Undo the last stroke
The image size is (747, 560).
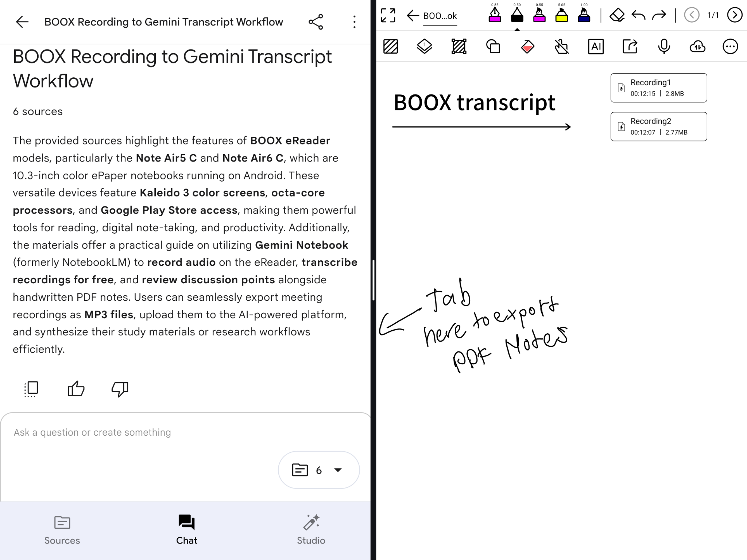coord(638,15)
